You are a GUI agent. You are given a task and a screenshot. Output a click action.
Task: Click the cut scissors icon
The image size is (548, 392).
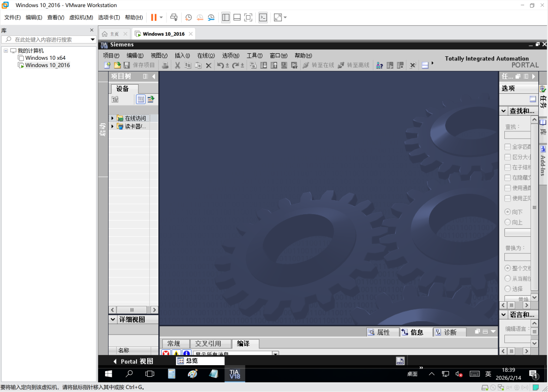point(178,65)
